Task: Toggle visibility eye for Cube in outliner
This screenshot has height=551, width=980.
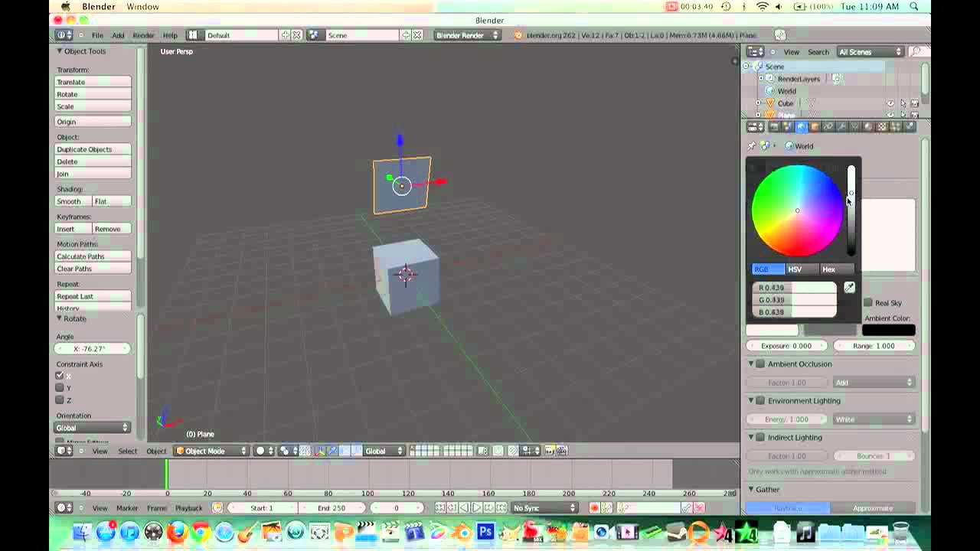Action: (890, 103)
